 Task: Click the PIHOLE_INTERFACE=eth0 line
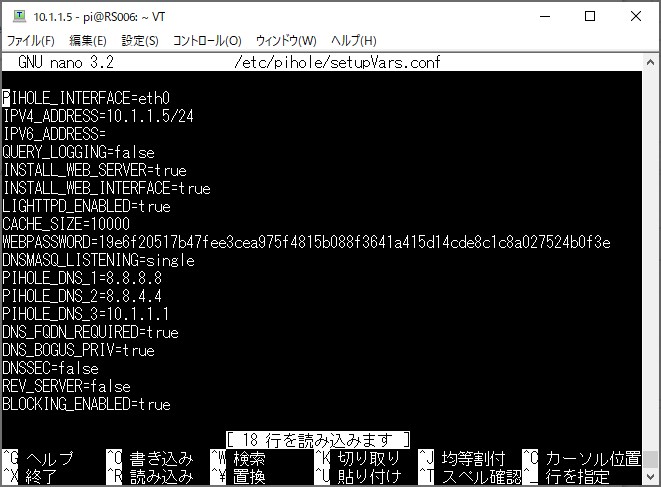tap(86, 98)
